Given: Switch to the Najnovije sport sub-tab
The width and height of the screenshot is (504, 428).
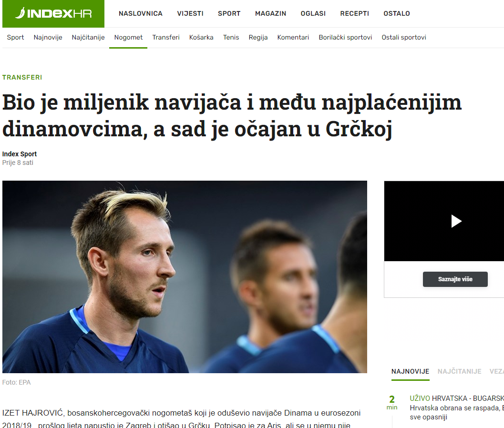Looking at the screenshot, I should pos(48,37).
